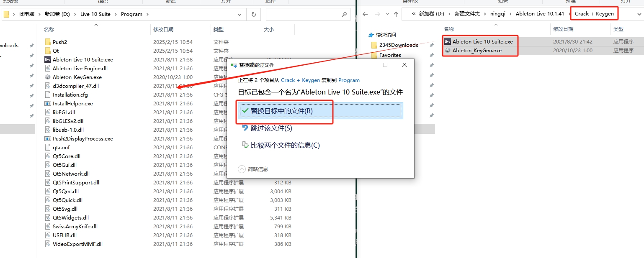Click the pin icon beside 2345Downloads

[x=431, y=45]
